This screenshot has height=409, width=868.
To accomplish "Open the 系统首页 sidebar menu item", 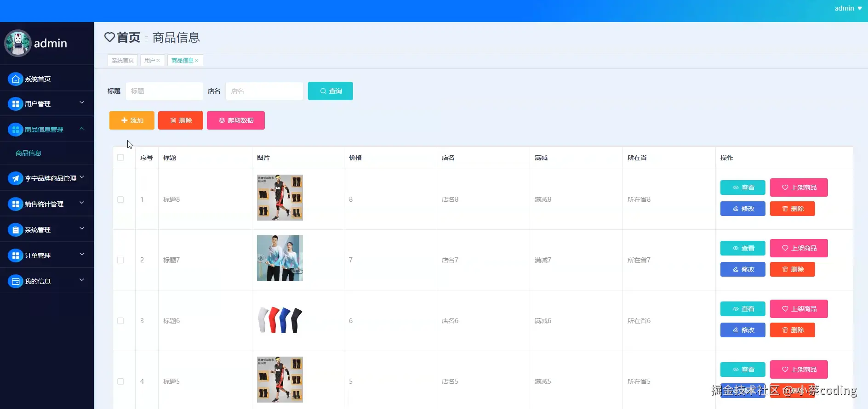I will 47,79.
